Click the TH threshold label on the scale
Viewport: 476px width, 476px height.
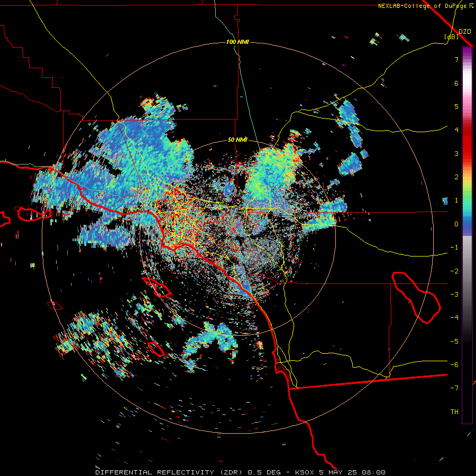(454, 412)
